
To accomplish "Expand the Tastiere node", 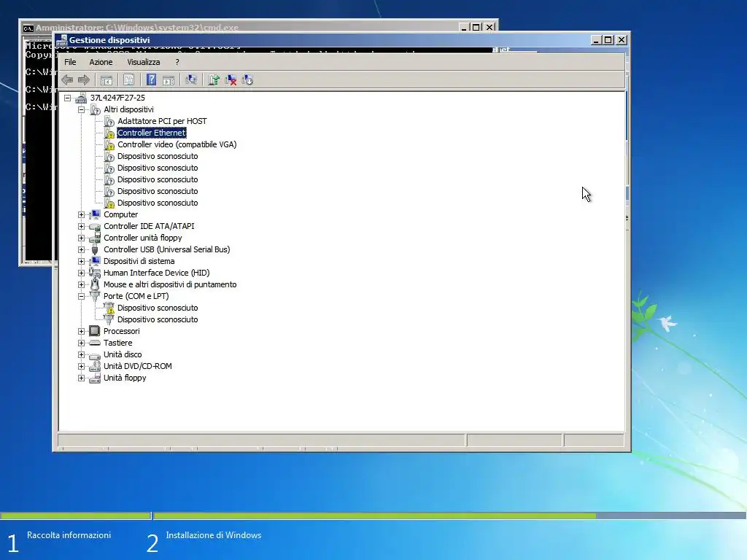I will (82, 343).
